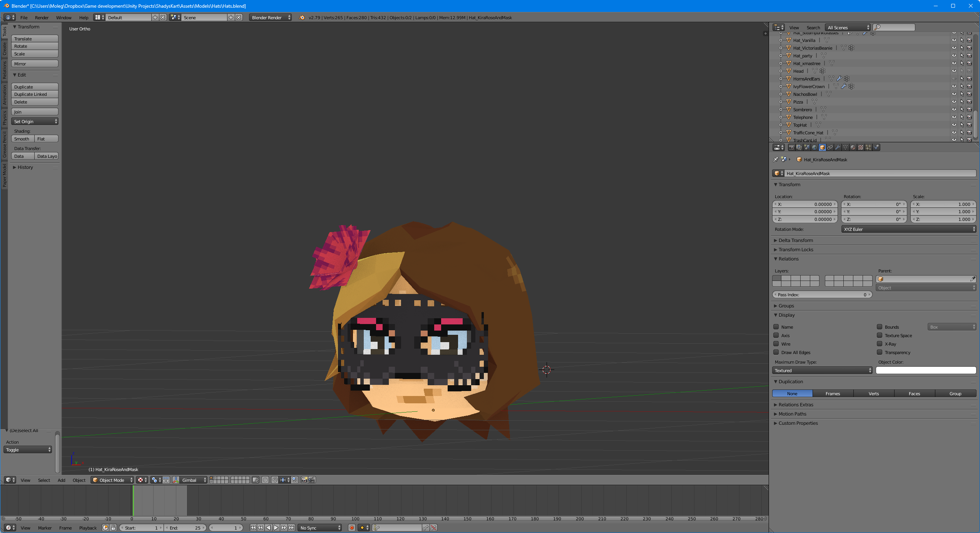The image size is (980, 533).
Task: Open the Render Layers properties tab
Action: (x=799, y=147)
